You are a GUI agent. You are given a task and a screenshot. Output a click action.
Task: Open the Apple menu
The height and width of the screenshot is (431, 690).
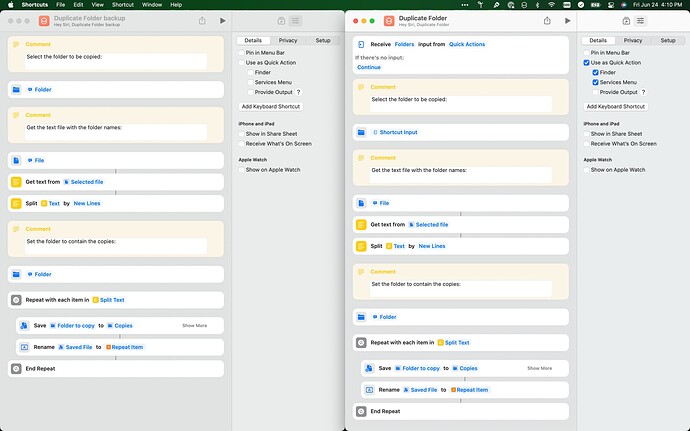coord(11,5)
